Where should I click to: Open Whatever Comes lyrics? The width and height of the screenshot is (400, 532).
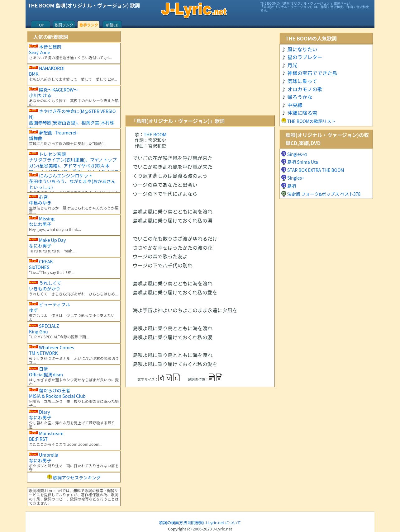pos(56,348)
